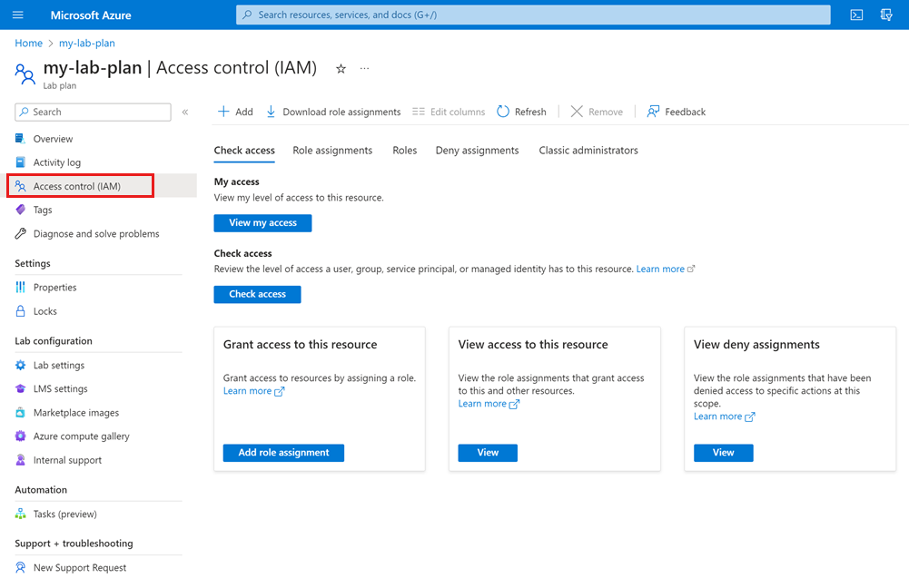The height and width of the screenshot is (588, 909).
Task: Click the View my access button
Action: coord(262,222)
